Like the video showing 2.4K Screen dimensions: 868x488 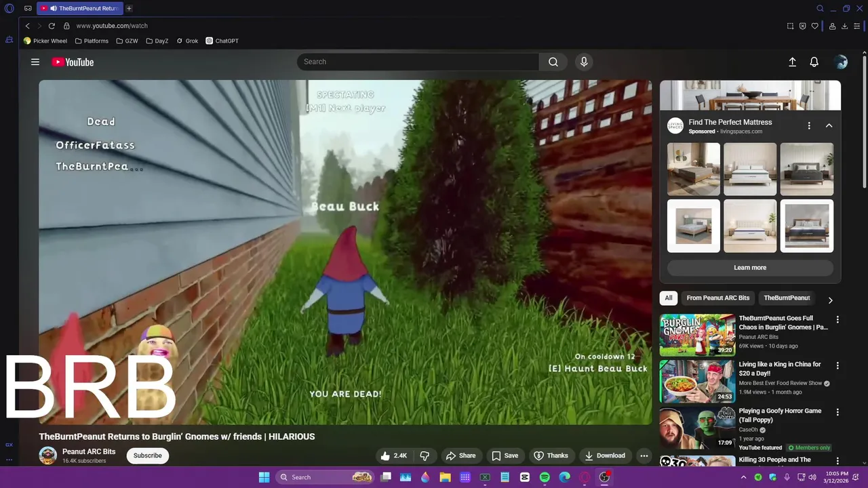[x=393, y=455]
